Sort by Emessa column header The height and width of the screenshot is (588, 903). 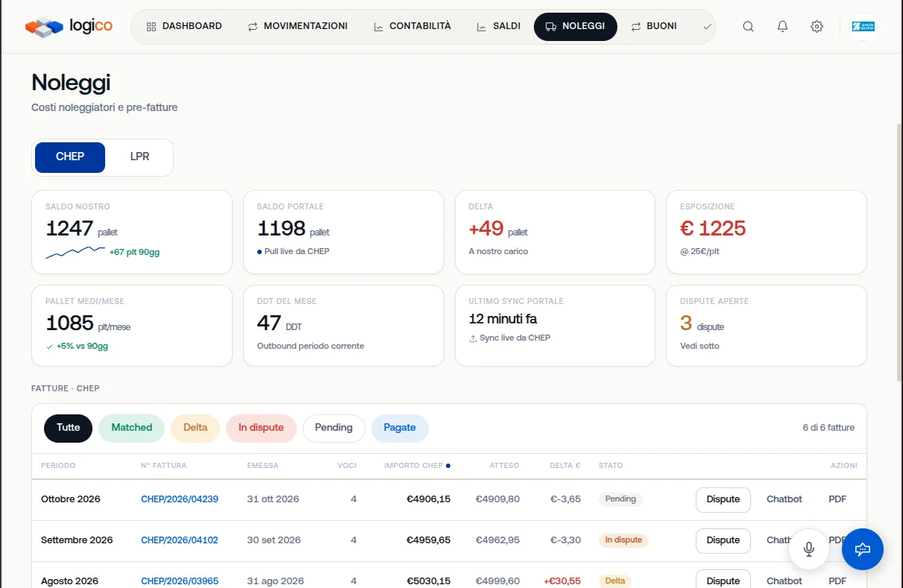click(262, 466)
